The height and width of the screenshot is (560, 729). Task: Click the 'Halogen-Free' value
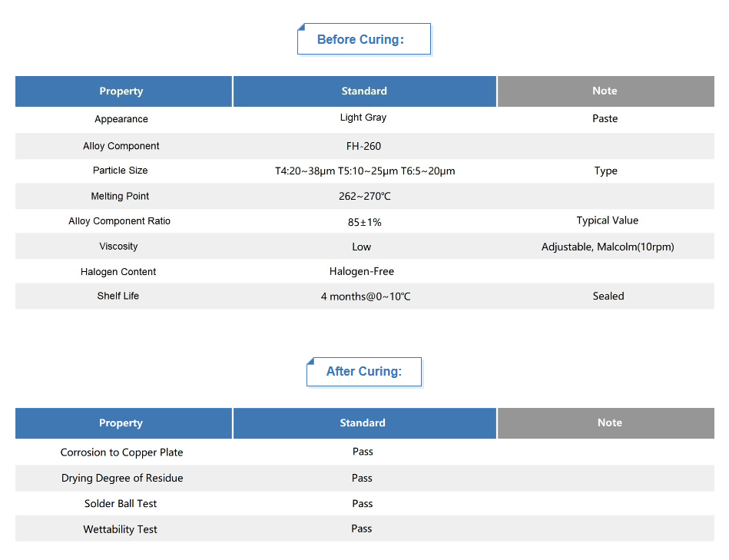point(362,271)
